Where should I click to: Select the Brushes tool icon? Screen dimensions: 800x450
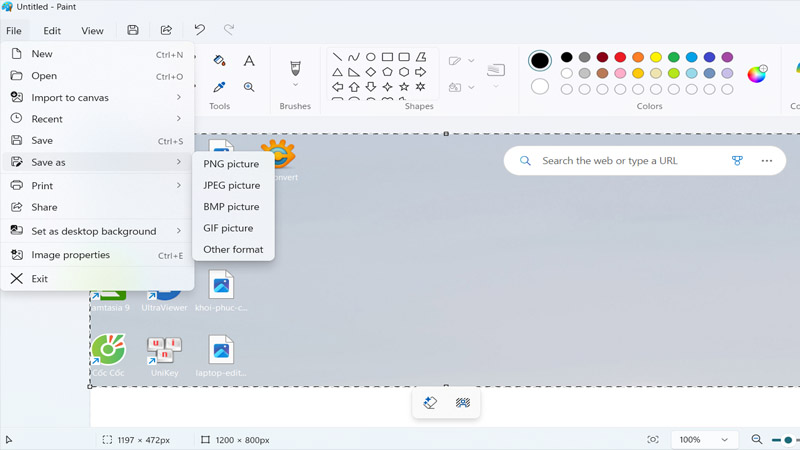point(295,68)
